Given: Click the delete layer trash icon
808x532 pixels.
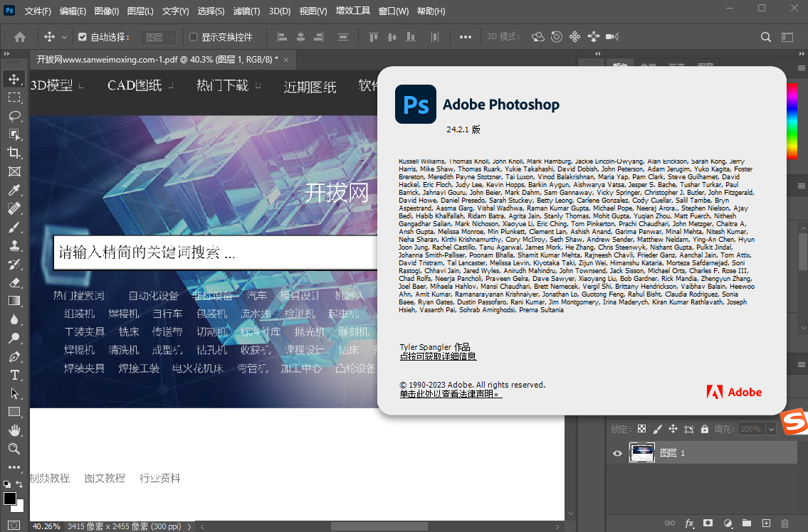Looking at the screenshot, I should [x=785, y=523].
